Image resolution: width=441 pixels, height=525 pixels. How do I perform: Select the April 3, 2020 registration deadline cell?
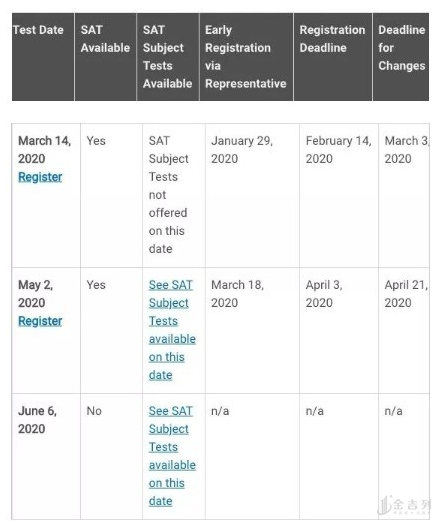tap(324, 294)
